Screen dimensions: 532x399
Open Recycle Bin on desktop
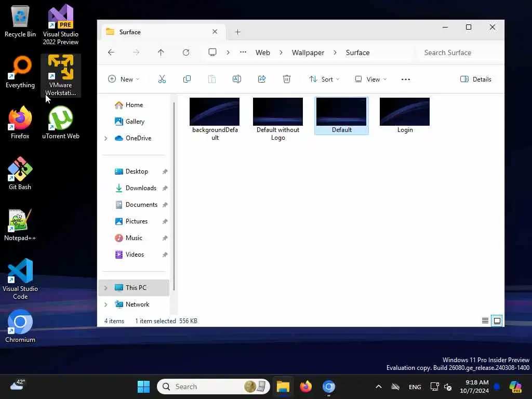(20, 21)
